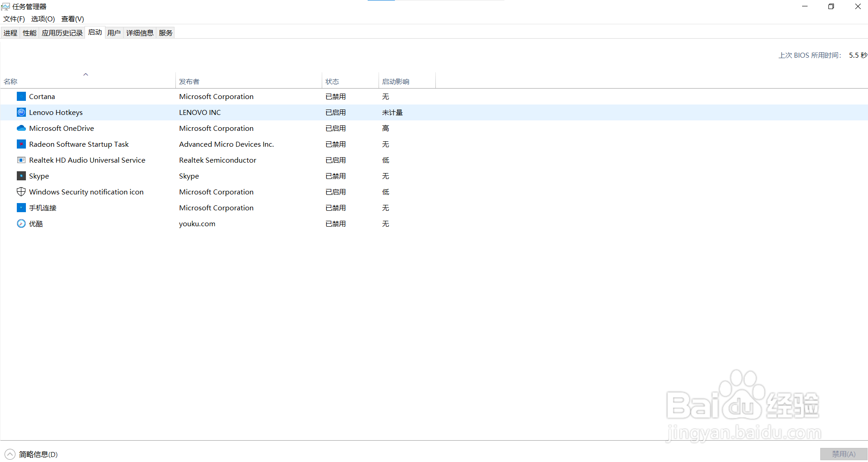Viewport: 868px width, 462px height.
Task: Restore down the Task Manager window
Action: [831, 6]
